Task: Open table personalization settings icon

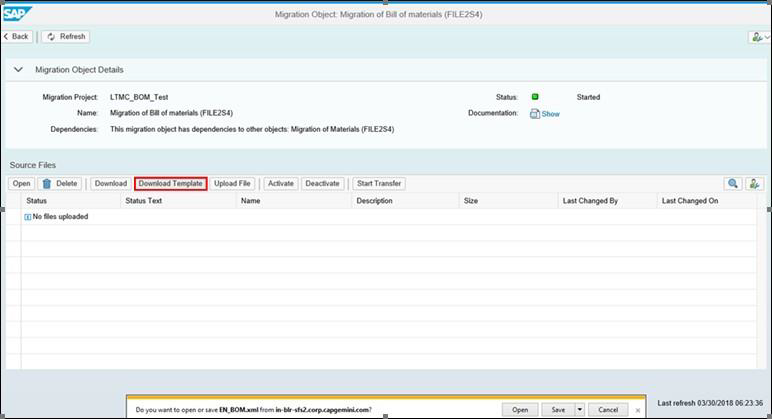Action: click(x=755, y=184)
